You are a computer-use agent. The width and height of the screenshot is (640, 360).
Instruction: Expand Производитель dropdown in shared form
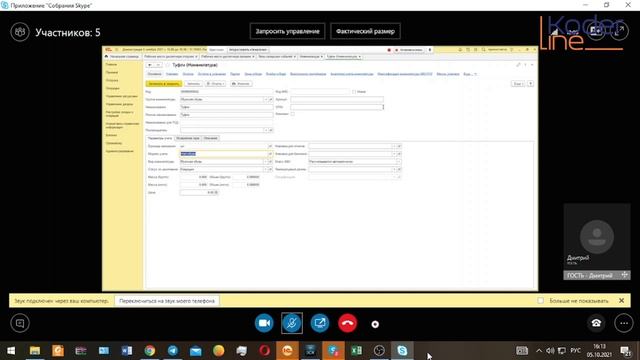tap(266, 130)
